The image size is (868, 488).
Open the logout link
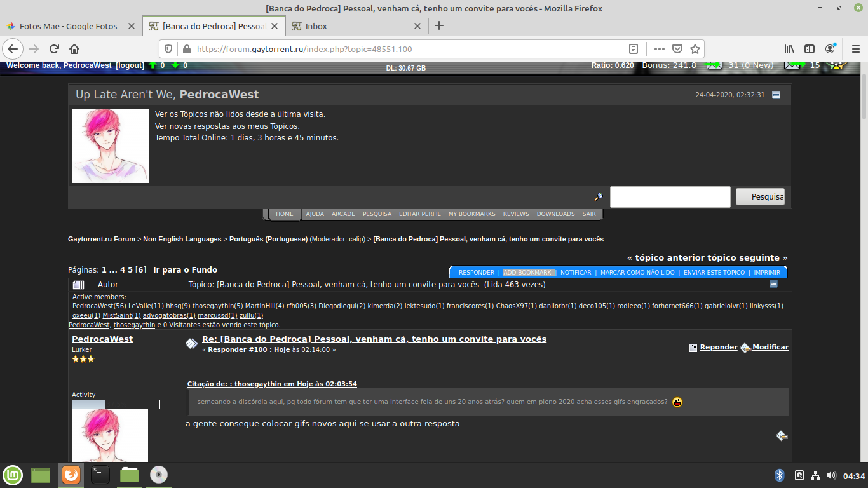[130, 65]
